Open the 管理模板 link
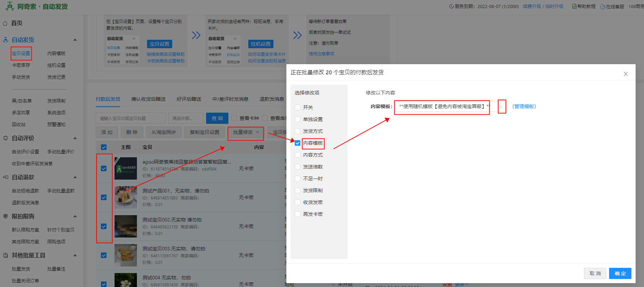 (x=524, y=106)
